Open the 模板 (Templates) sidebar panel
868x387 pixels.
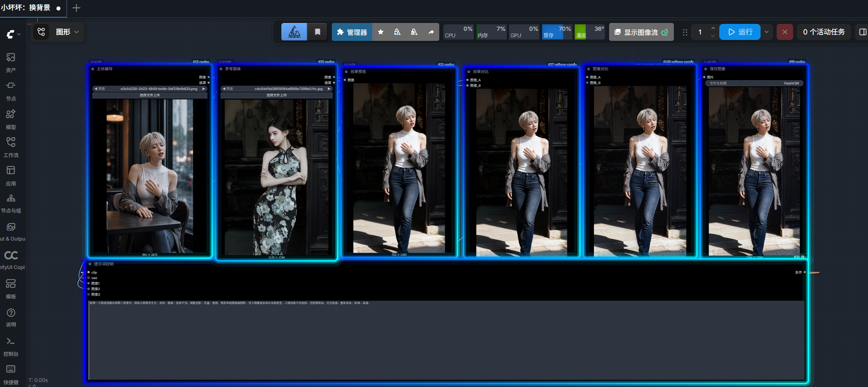11,289
